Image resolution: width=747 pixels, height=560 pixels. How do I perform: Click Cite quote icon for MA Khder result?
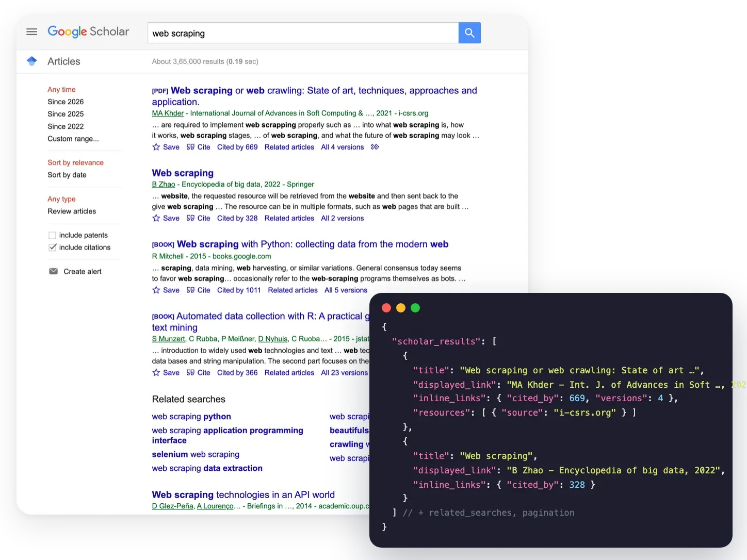tap(190, 147)
